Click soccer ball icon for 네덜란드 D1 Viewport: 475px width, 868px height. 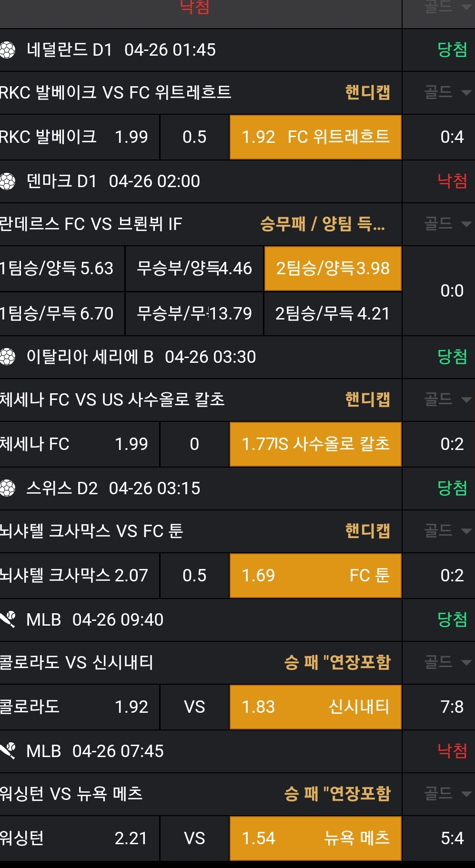[x=8, y=50]
